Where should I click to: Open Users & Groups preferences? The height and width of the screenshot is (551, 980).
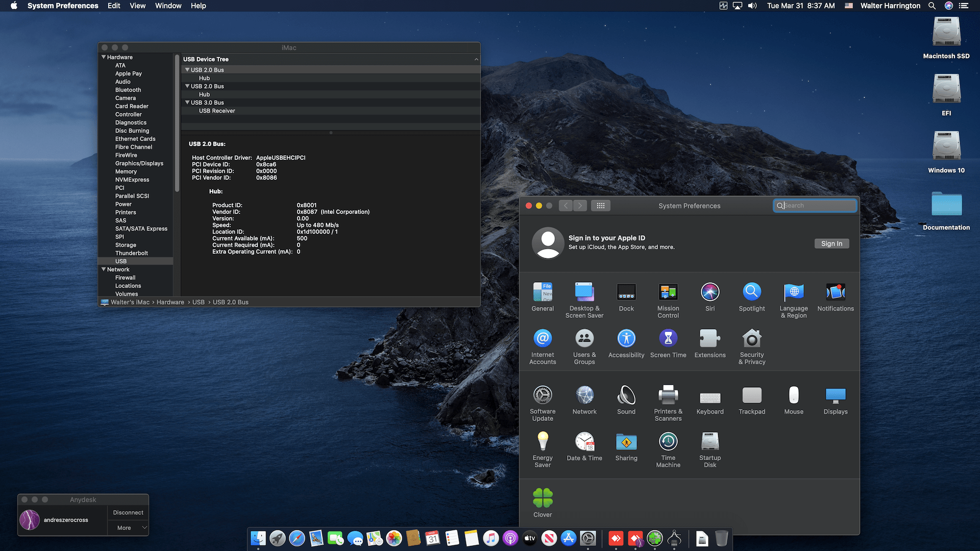click(x=584, y=346)
